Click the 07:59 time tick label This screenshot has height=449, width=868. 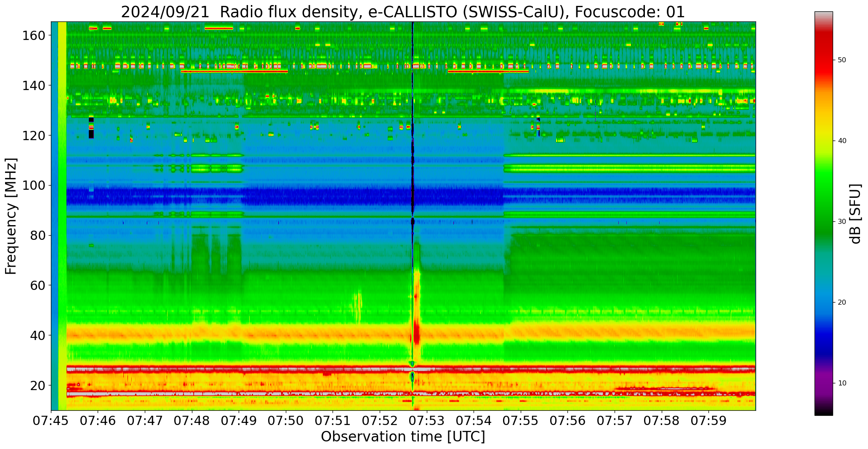(x=708, y=421)
